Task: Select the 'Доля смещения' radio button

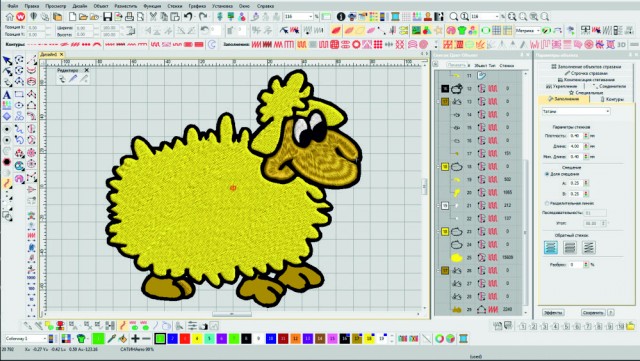Action: 547,174
